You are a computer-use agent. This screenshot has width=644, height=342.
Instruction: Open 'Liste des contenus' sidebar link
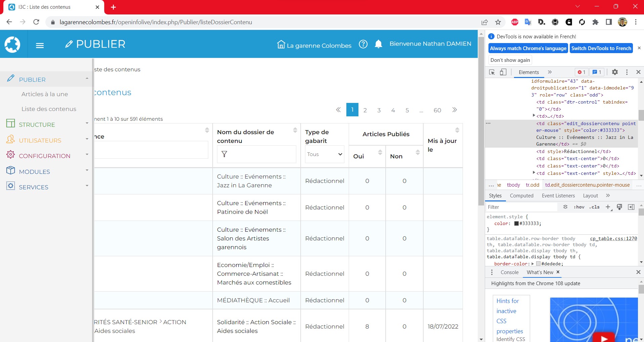click(49, 109)
